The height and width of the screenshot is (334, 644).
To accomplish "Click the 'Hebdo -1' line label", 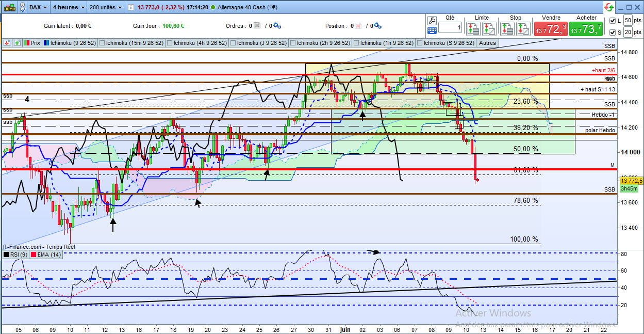I will point(604,114).
